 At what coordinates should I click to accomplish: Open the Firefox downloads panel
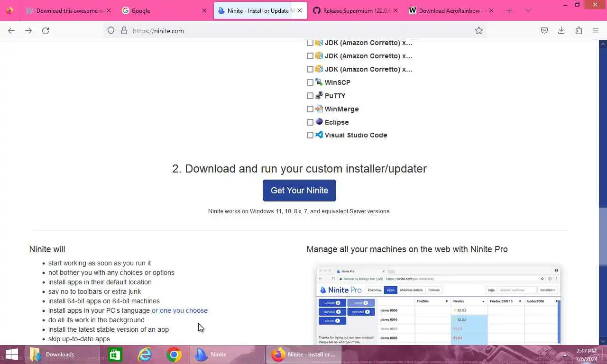coord(561,30)
